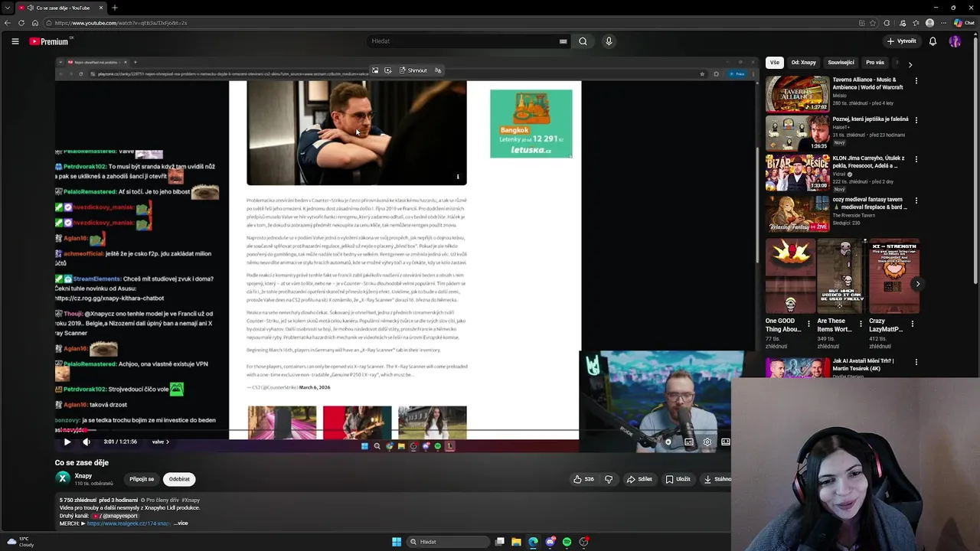Open the 'valve' chapter selector

tap(161, 442)
